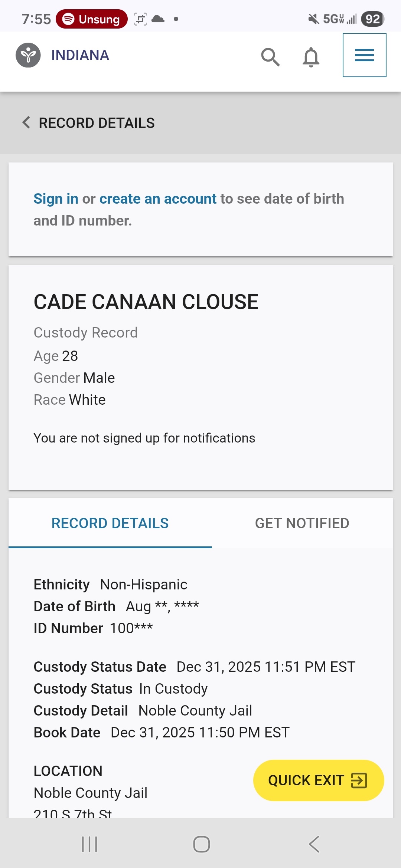Tap the Spotify Unsung status pill
Viewport: 401px width, 868px height.
(92, 19)
